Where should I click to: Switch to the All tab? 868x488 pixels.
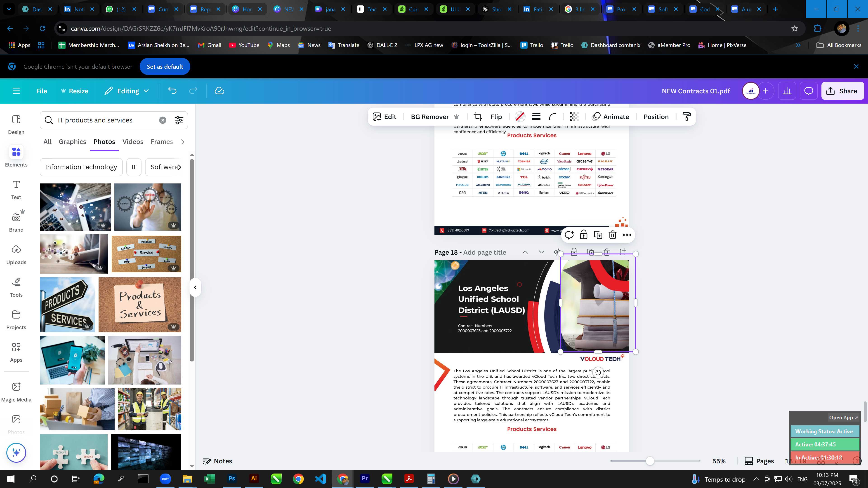[x=47, y=142]
